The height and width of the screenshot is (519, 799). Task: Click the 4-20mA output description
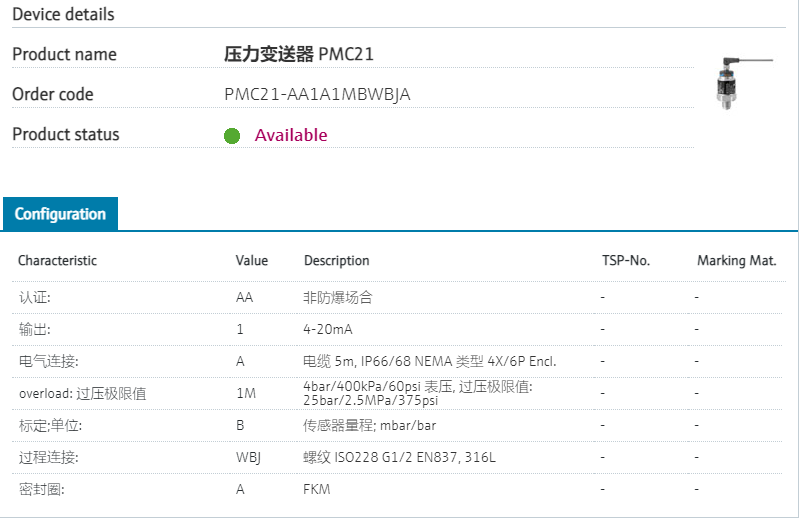pyautogui.click(x=328, y=329)
